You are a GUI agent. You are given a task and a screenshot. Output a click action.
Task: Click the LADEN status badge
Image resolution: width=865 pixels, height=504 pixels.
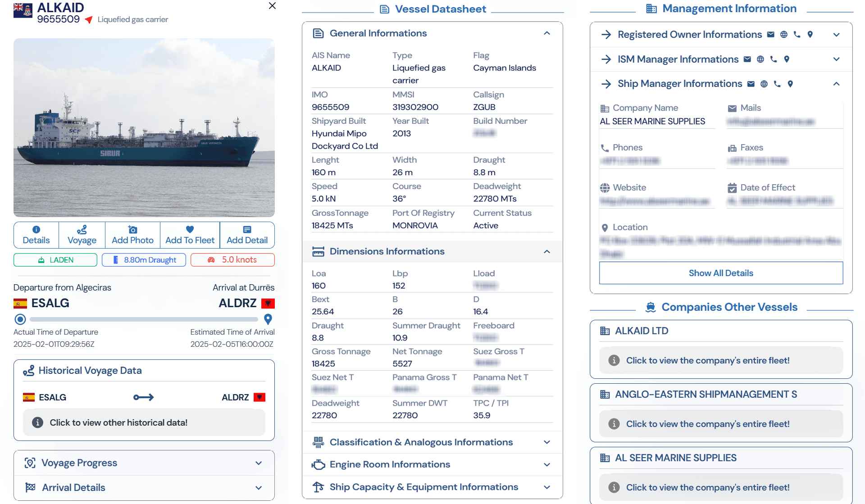[x=55, y=259]
